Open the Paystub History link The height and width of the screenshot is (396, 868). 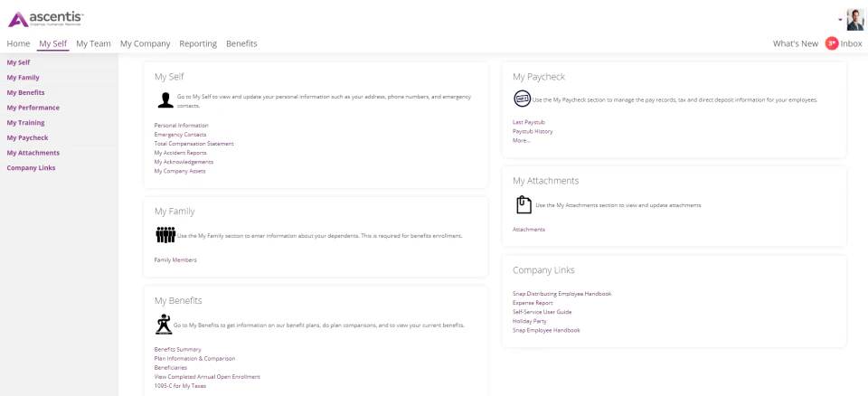(533, 131)
